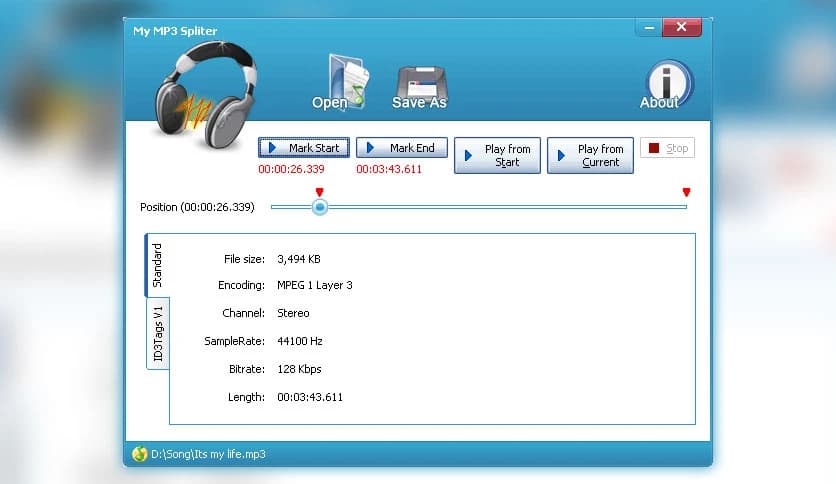Click the status bar file icon
The image size is (836, 484).
tap(139, 454)
